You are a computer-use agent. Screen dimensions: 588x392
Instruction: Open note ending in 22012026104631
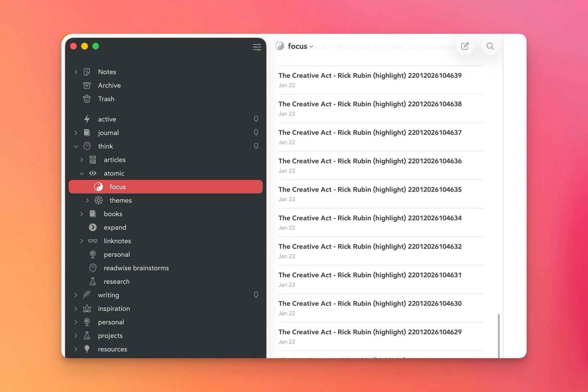tap(381, 279)
